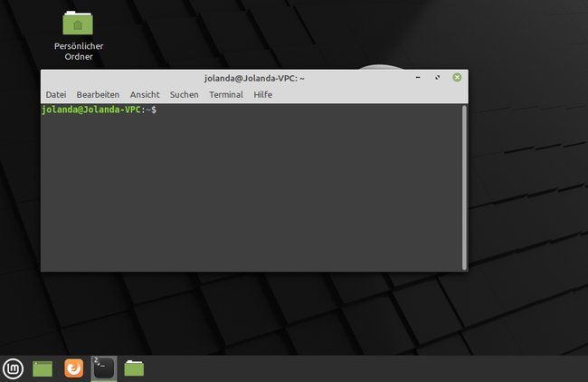Open the Datei menu
Viewport: 588px width, 382px height.
tap(56, 94)
